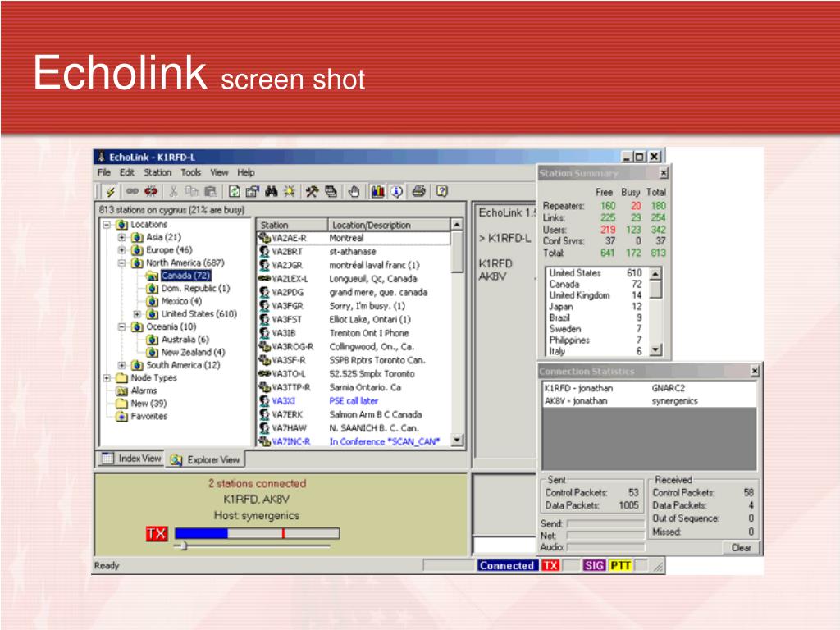This screenshot has height=630, width=840.
Task: Click Clear button in Connection Statistics
Action: (742, 547)
